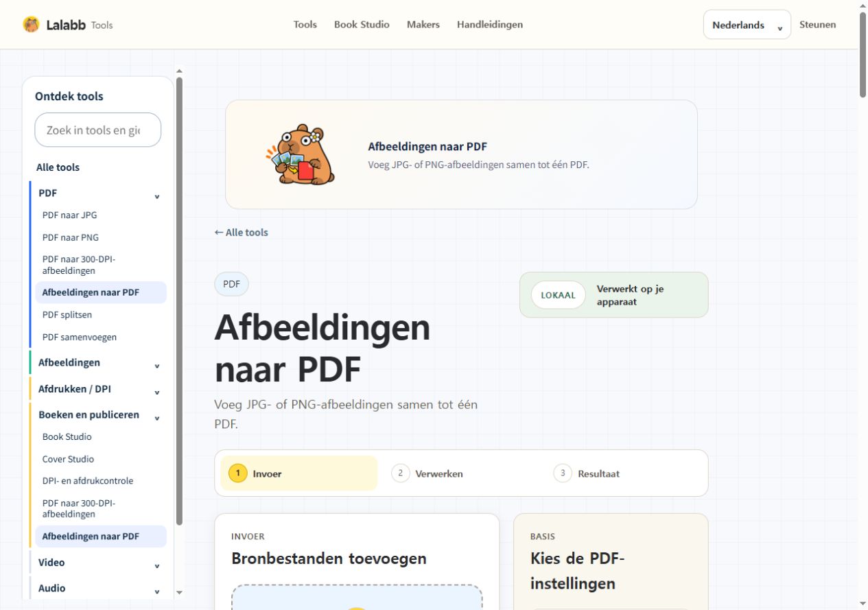This screenshot has width=868, height=610.
Task: Click the Lalabb capybara logo icon
Action: (x=32, y=25)
